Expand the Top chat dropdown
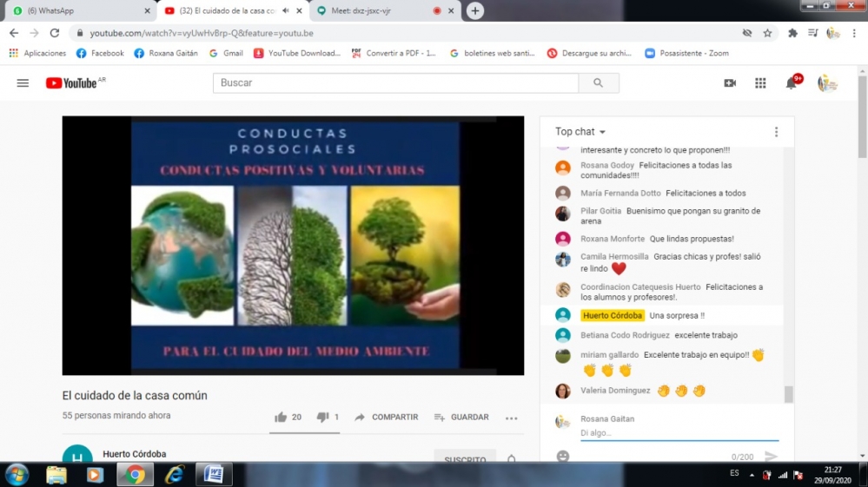 click(x=580, y=132)
